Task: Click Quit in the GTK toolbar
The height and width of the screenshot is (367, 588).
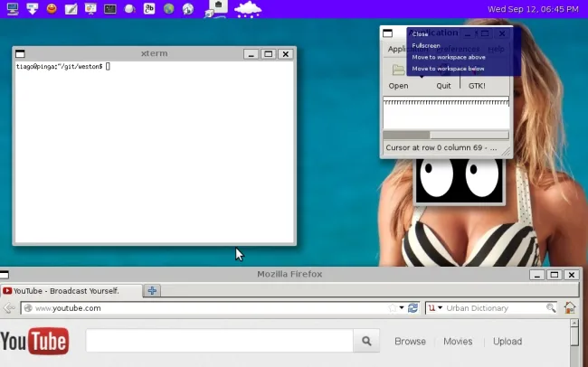Action: coord(443,86)
